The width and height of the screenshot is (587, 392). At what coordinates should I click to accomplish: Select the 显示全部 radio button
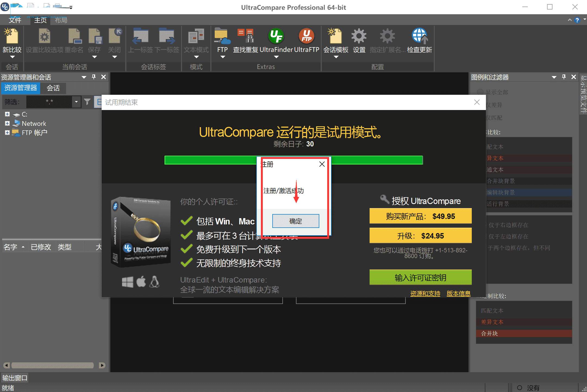[x=480, y=92]
